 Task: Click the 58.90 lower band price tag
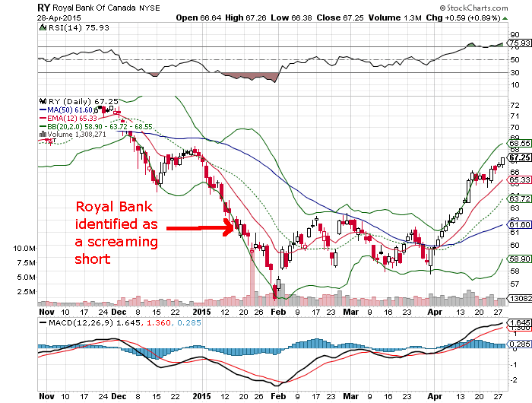click(x=519, y=259)
